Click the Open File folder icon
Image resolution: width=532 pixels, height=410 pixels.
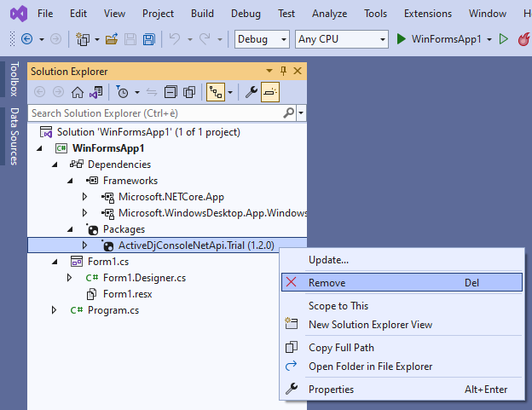point(112,39)
